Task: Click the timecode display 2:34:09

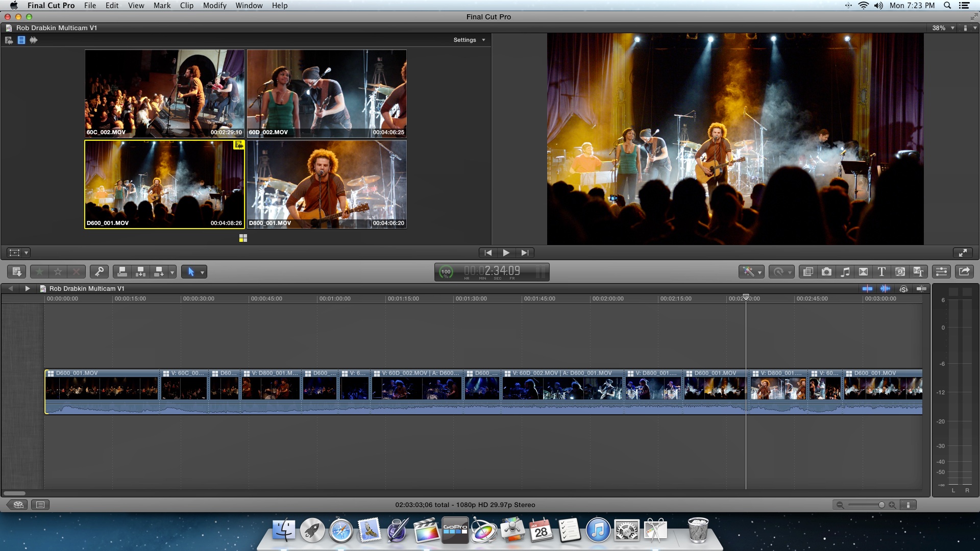Action: [492, 271]
